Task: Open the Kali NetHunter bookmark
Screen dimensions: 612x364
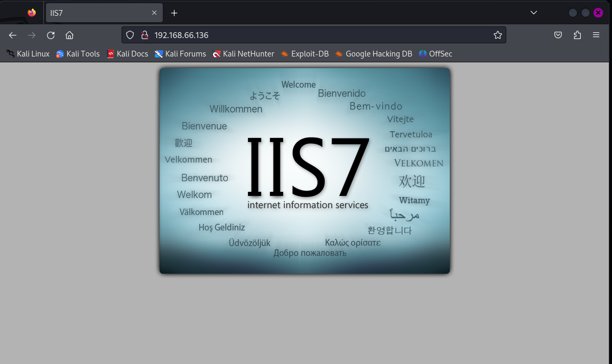Action: pyautogui.click(x=243, y=54)
